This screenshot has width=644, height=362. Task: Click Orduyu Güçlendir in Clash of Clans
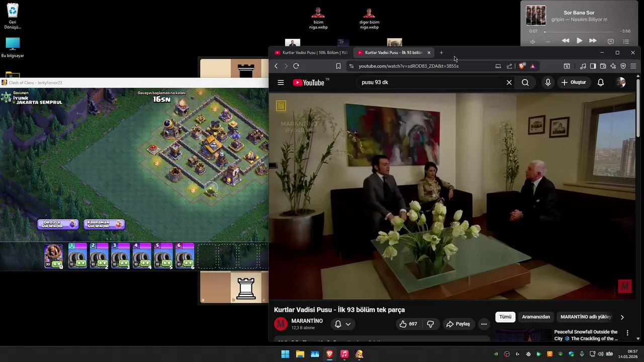pyautogui.click(x=58, y=224)
